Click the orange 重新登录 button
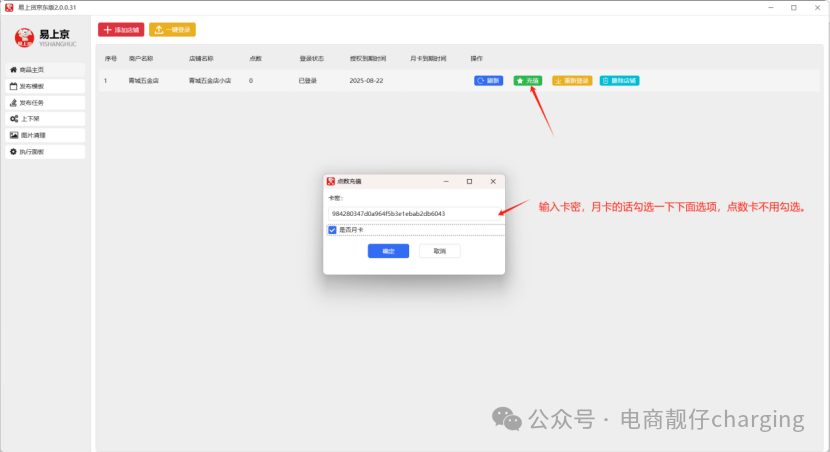Viewport: 830px width, 452px height. pos(572,80)
